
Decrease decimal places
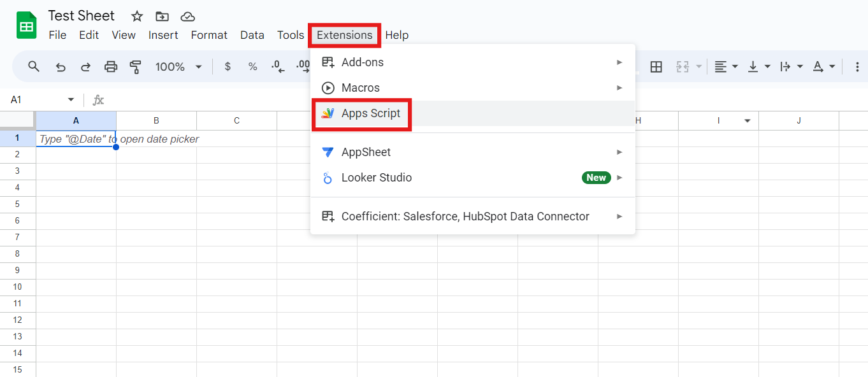coord(278,66)
